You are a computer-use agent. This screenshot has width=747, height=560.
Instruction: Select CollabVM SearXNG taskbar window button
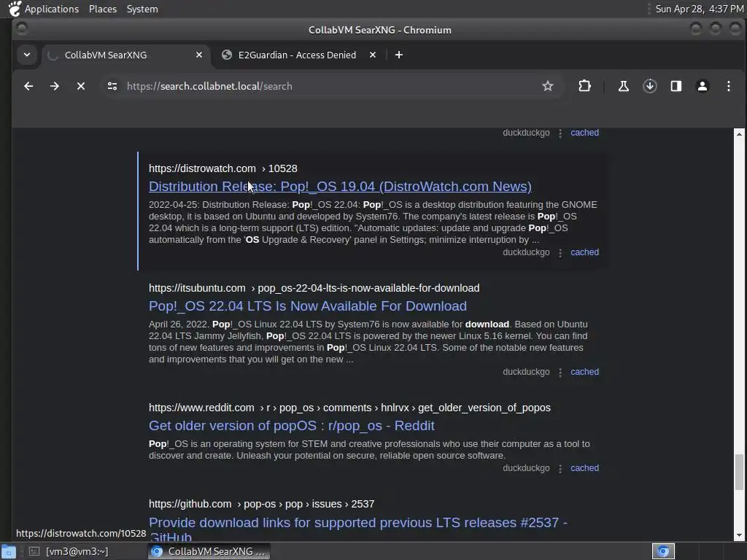[209, 551]
